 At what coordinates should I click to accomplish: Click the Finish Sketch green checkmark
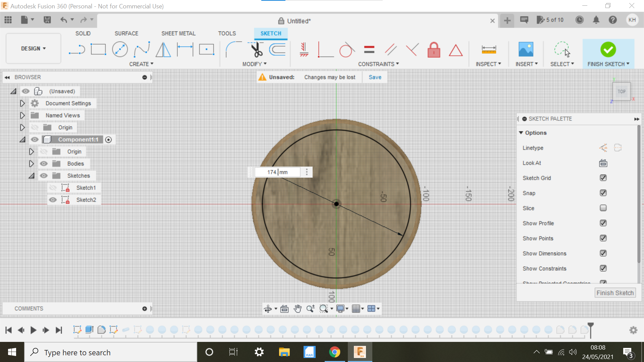pyautogui.click(x=608, y=50)
